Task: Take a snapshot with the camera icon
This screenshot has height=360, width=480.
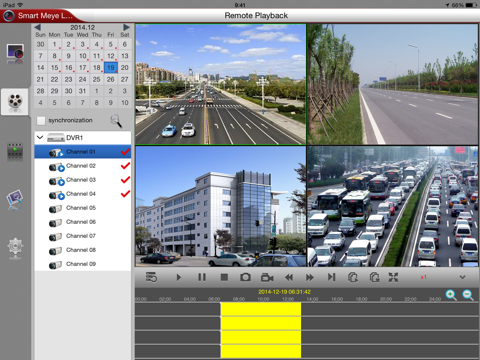Action: tap(245, 277)
